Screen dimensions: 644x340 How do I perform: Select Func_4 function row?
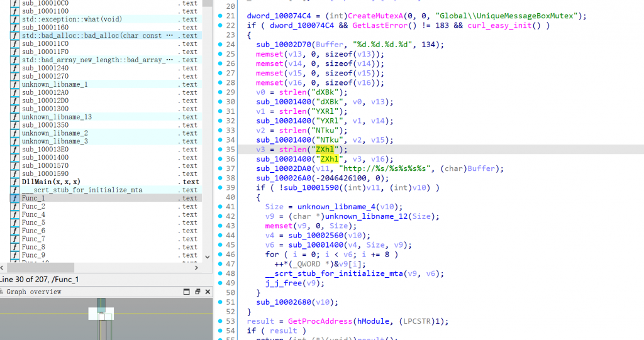[x=106, y=214]
